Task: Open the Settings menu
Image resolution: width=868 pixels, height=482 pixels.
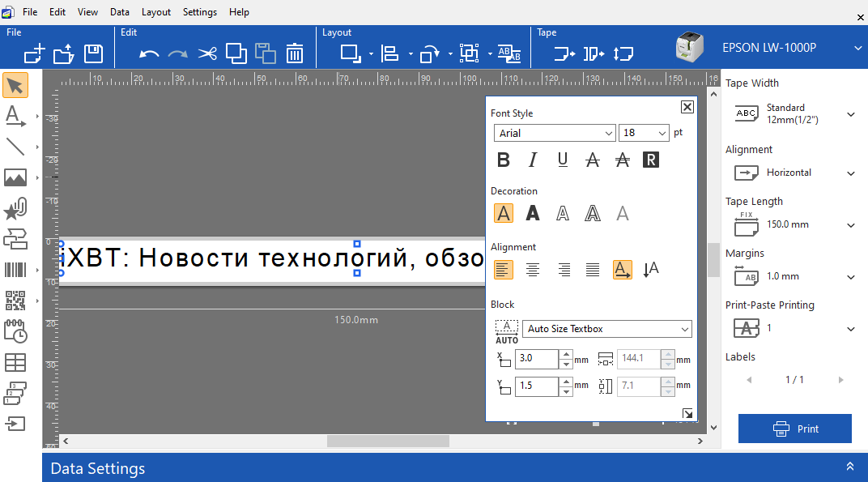Action: pos(200,12)
